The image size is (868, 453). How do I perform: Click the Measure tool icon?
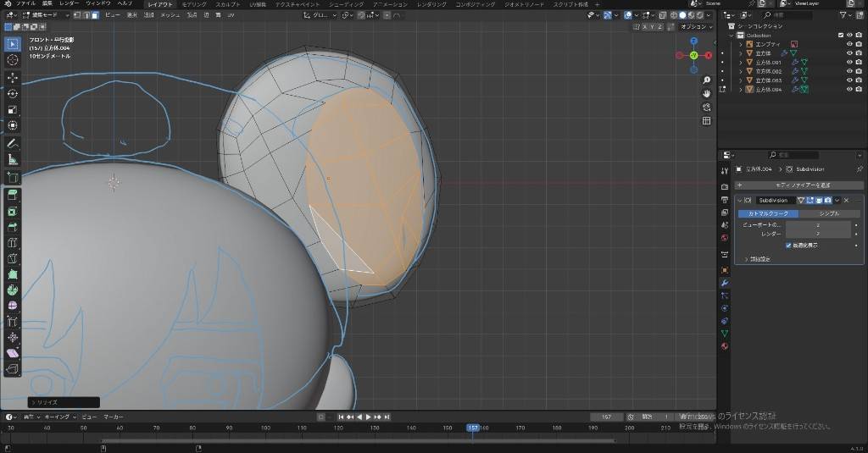[x=13, y=158]
